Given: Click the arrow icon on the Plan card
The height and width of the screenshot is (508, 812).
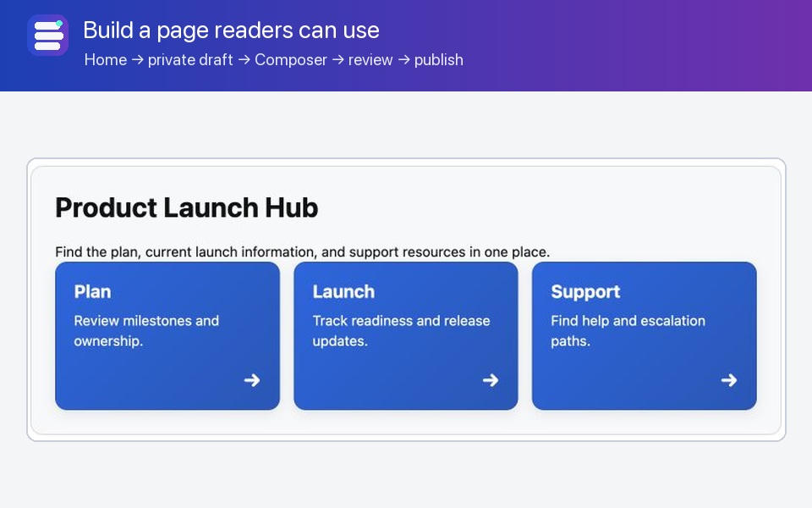Looking at the screenshot, I should (252, 380).
